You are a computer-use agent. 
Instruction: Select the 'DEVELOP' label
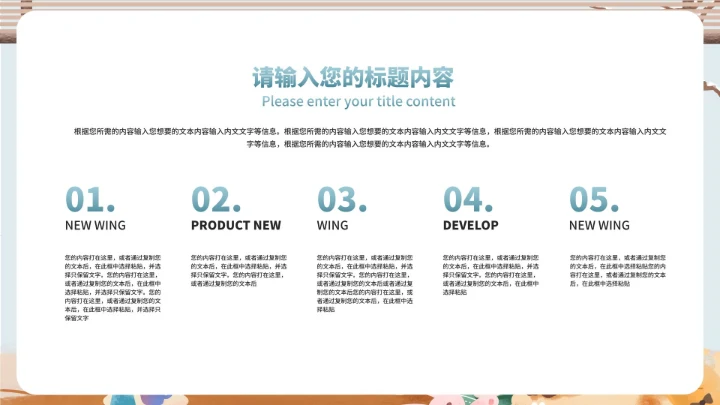[471, 225]
